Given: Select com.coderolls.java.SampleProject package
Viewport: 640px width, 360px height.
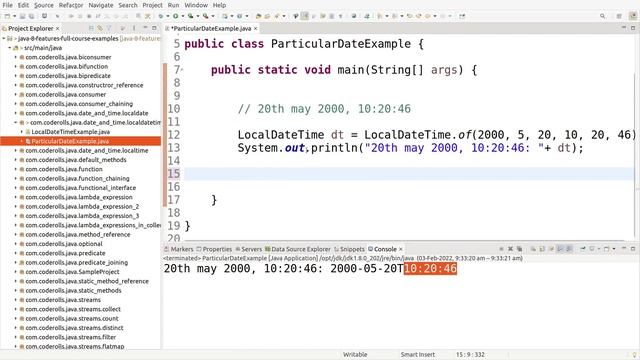Looking at the screenshot, I should [72, 272].
